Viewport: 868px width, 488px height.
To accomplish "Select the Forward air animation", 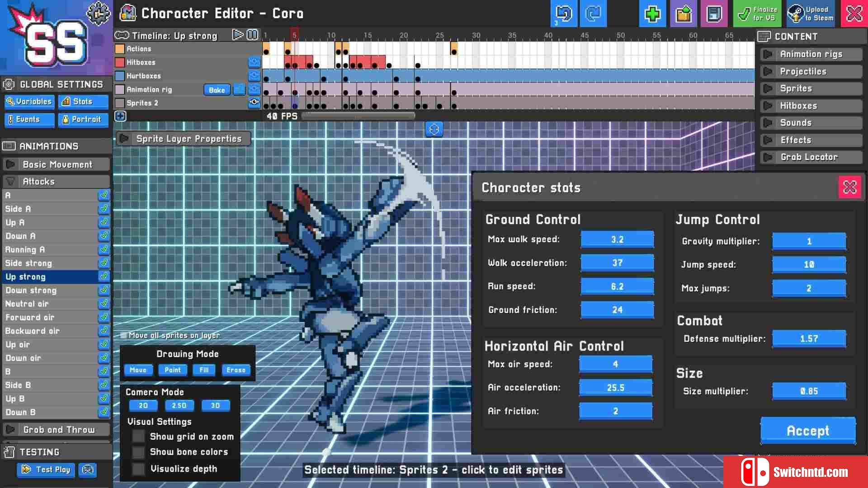I will tap(50, 317).
